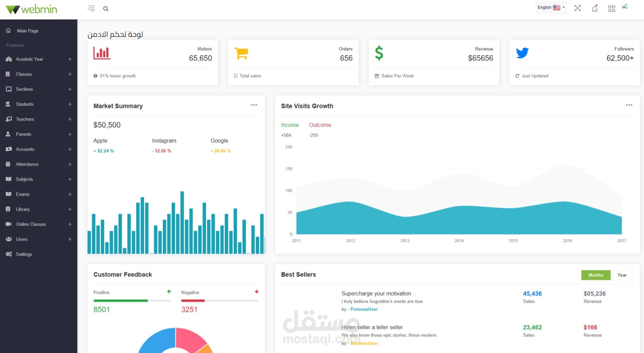Open the PotenzaUser author link

pos(364,309)
